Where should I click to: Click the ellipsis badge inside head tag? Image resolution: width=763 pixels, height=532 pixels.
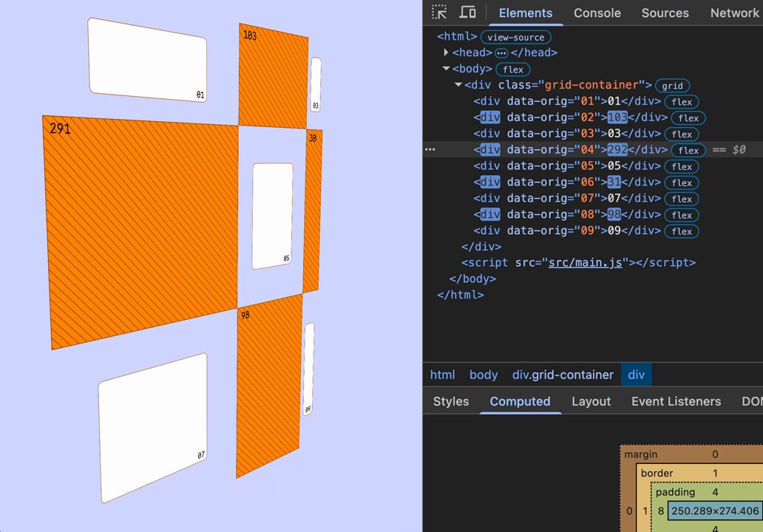click(501, 53)
